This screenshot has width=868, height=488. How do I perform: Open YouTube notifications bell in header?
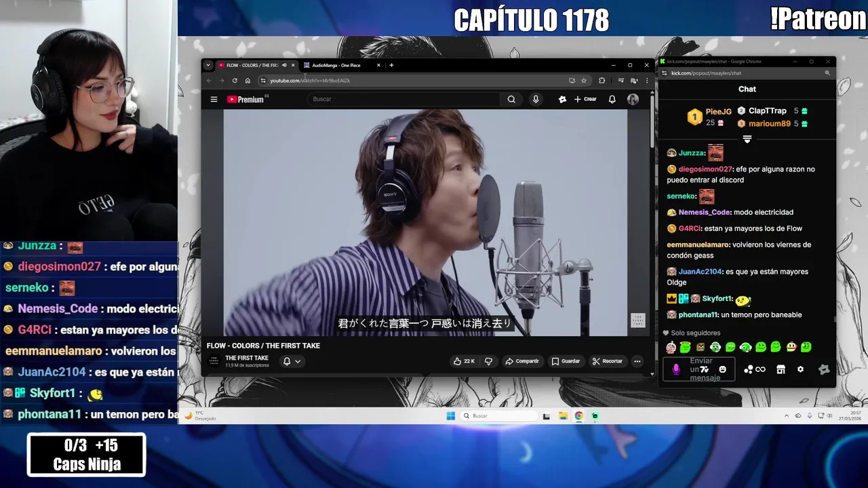[612, 99]
